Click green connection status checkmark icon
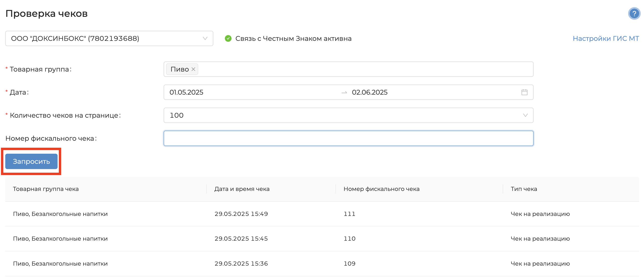 pyautogui.click(x=228, y=38)
